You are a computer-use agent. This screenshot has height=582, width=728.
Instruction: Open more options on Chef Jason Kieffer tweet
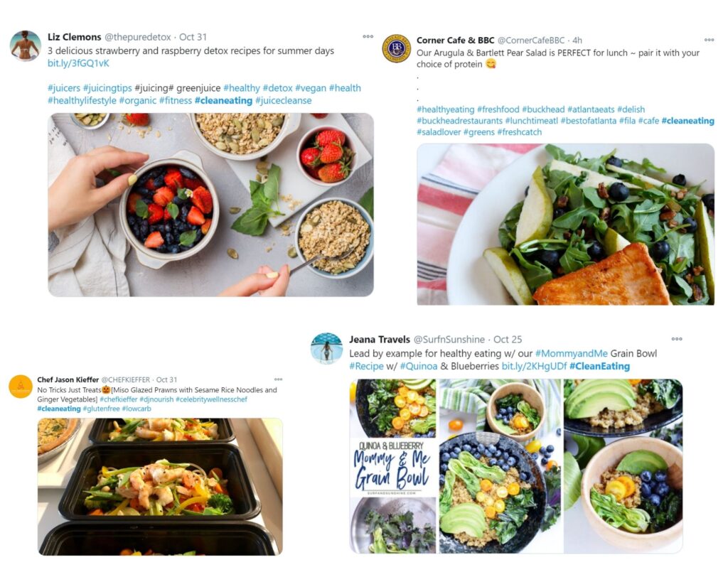[x=278, y=379]
